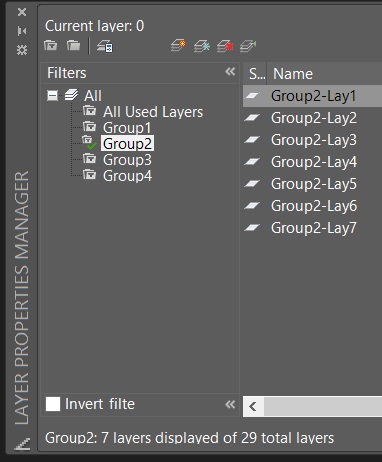The image size is (382, 462).
Task: Select layer Group2-Lay3
Action: click(x=314, y=140)
